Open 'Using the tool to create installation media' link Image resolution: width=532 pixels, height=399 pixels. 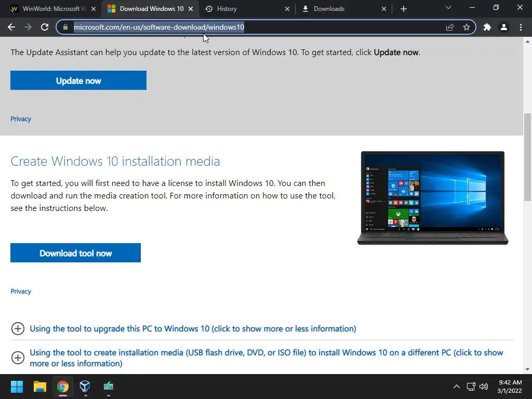click(x=267, y=358)
